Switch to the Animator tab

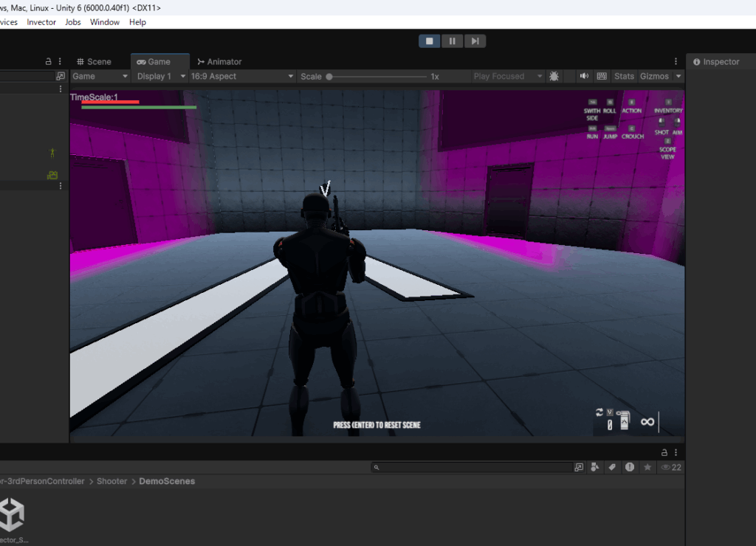point(220,62)
